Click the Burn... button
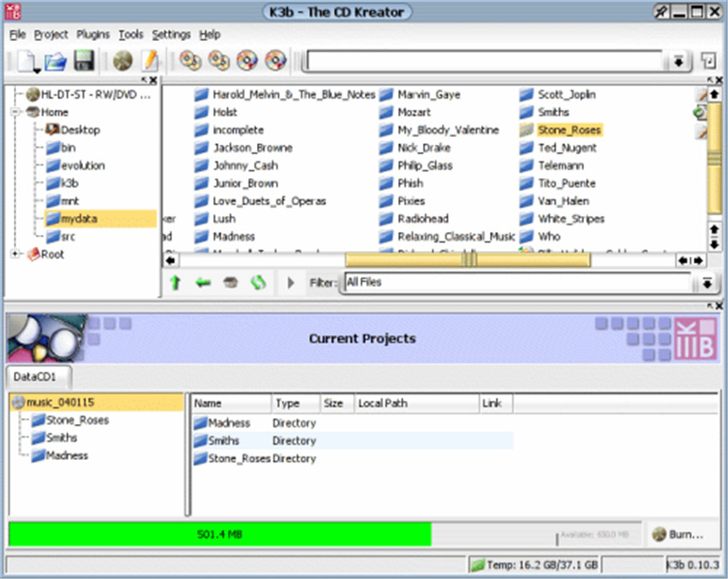This screenshot has height=579, width=728. 680,533
